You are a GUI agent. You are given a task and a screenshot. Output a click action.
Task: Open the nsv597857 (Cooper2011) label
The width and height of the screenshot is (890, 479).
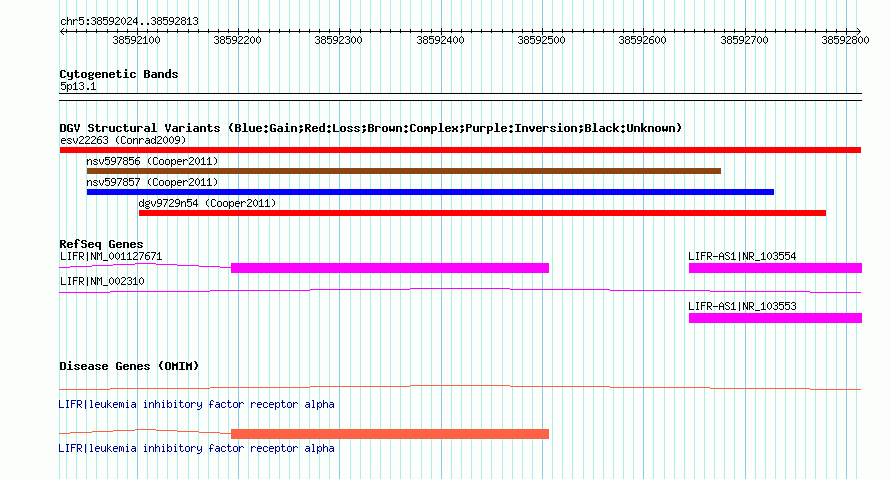[x=152, y=182]
